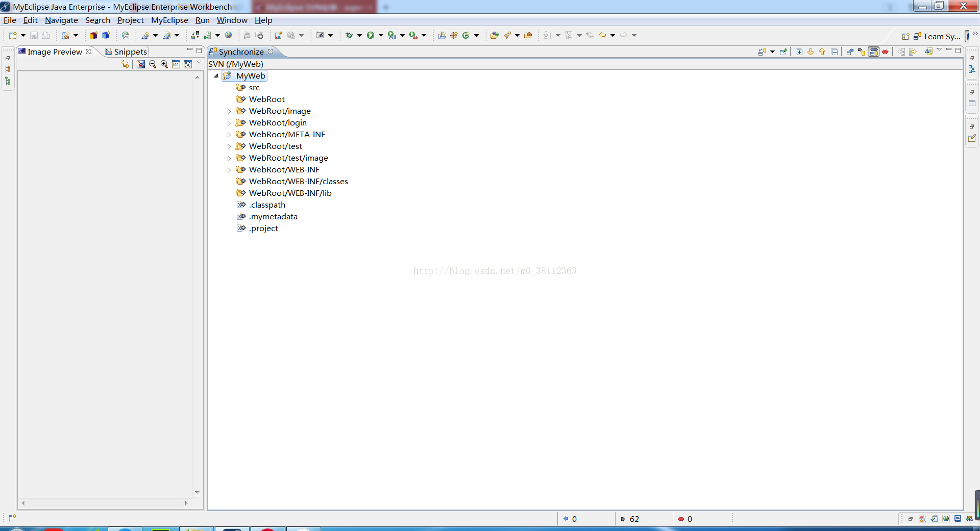Click the New file wizard icon
980x531 pixels.
(x=13, y=35)
